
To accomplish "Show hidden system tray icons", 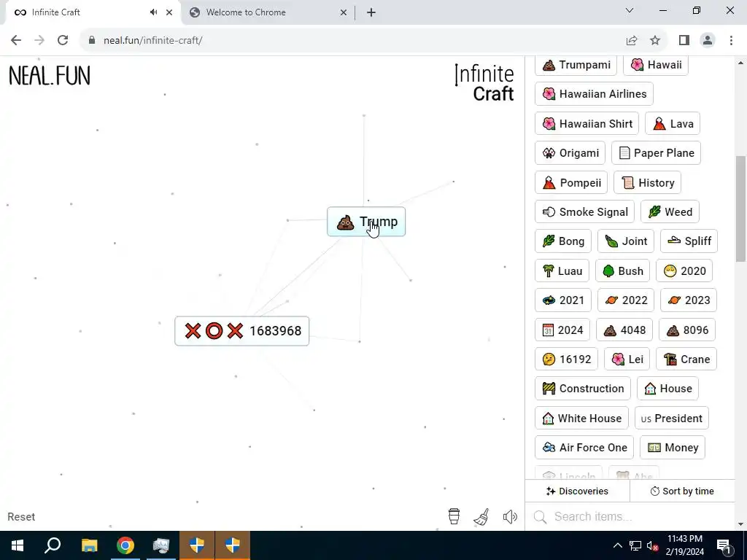I will [x=617, y=545].
